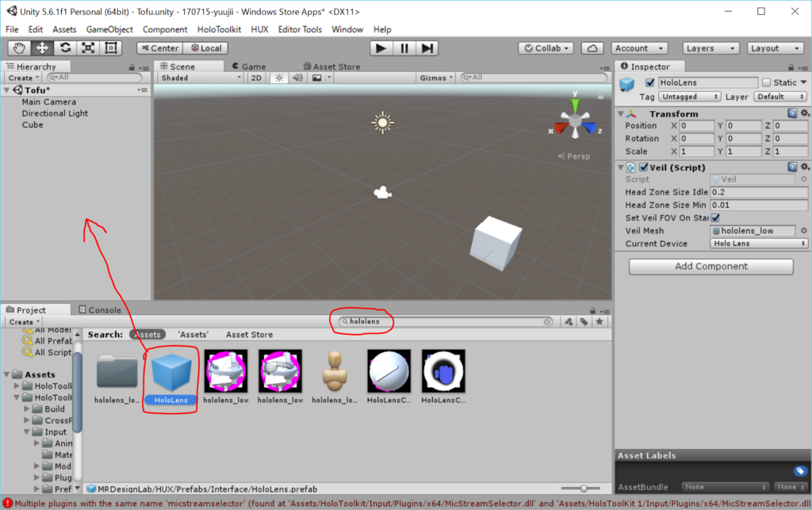The image size is (812, 510).
Task: Select the HoloLens prefab thumbnail
Action: coord(171,373)
